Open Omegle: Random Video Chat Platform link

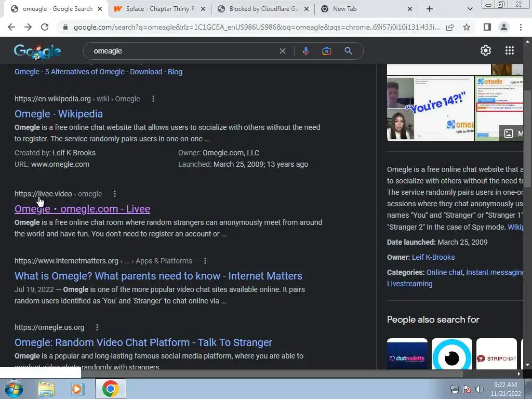click(x=143, y=343)
